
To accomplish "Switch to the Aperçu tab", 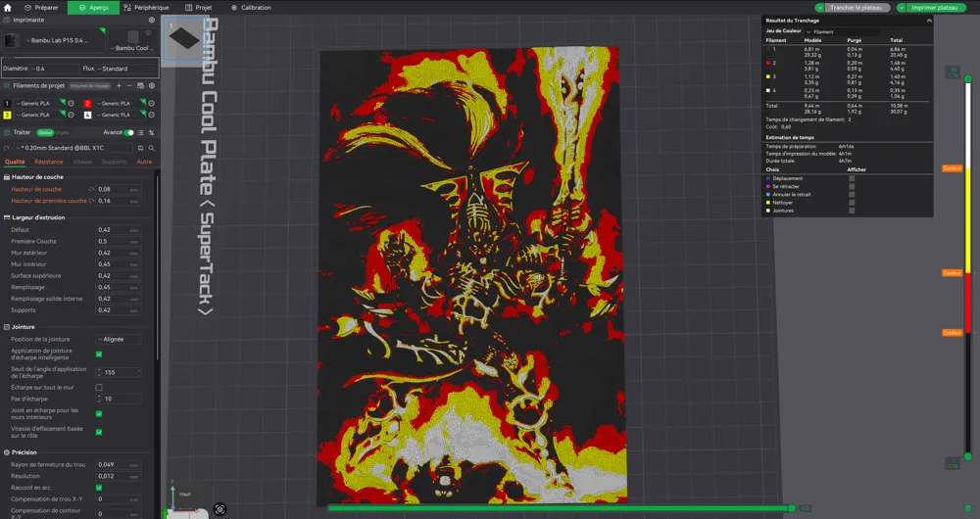I will click(93, 8).
